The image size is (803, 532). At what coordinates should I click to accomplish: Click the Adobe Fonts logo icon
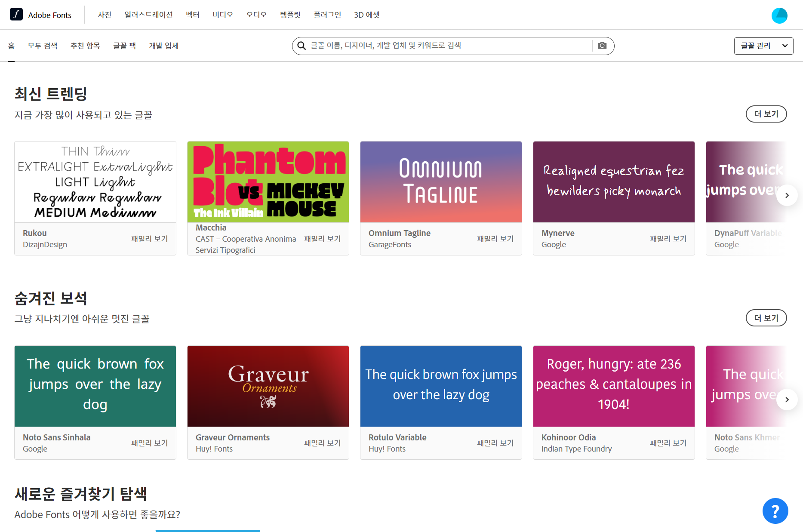pos(16,15)
